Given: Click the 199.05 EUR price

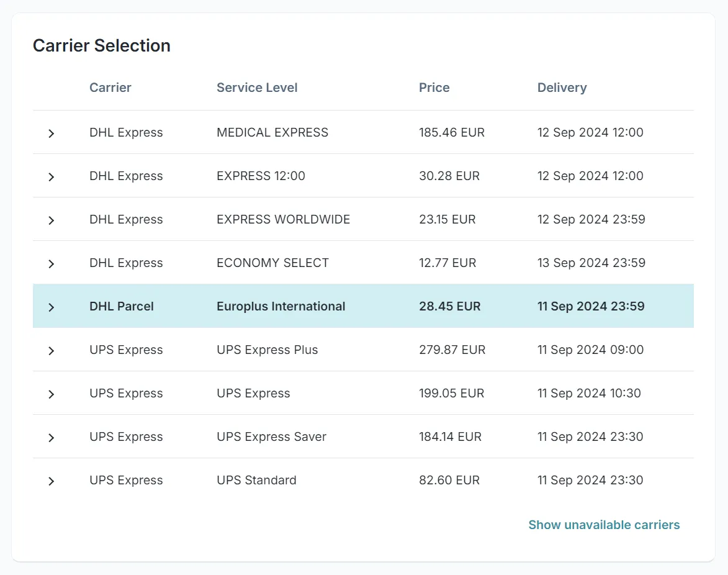Looking at the screenshot, I should 451,393.
